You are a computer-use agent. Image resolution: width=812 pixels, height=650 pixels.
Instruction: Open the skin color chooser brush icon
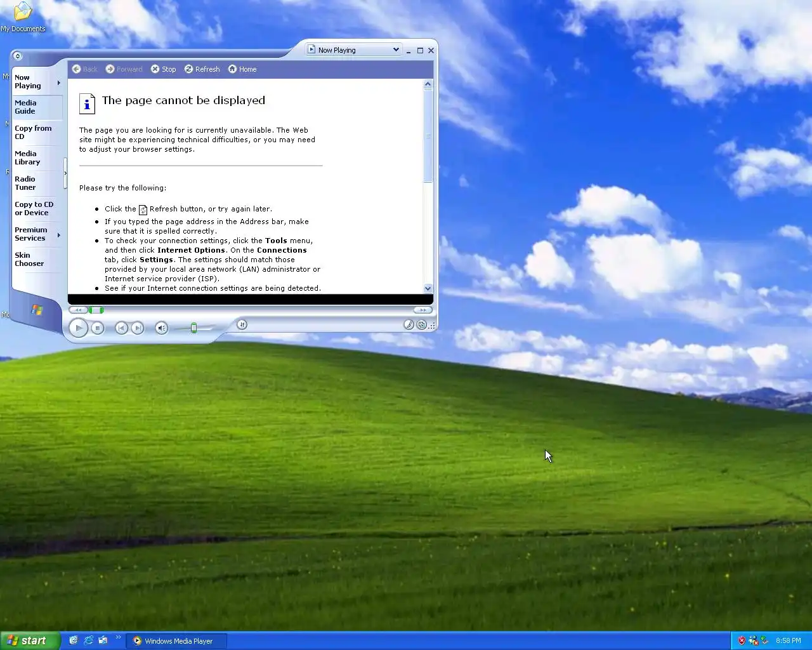(x=409, y=324)
